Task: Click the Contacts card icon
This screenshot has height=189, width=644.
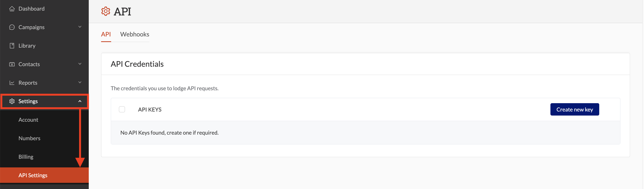Action: 12,64
